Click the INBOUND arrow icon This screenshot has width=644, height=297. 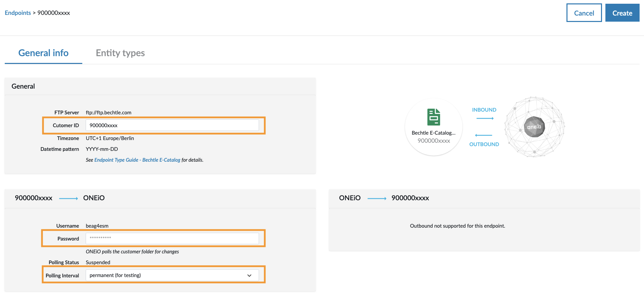(485, 118)
